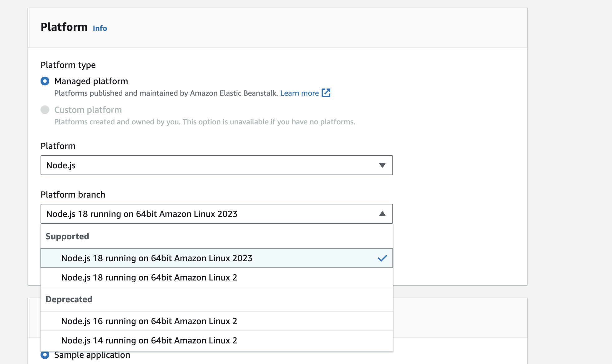Click the Supported group header
This screenshot has width=612, height=364.
[x=67, y=236]
